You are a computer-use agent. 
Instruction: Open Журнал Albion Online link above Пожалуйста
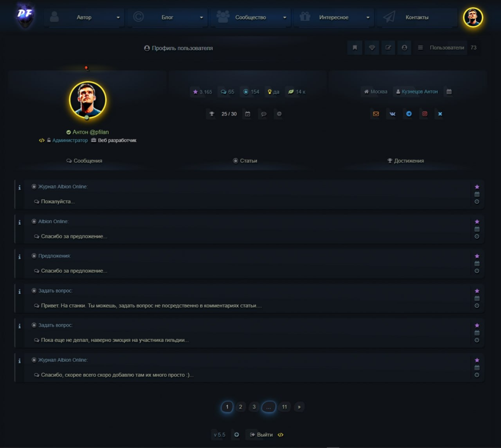point(63,187)
